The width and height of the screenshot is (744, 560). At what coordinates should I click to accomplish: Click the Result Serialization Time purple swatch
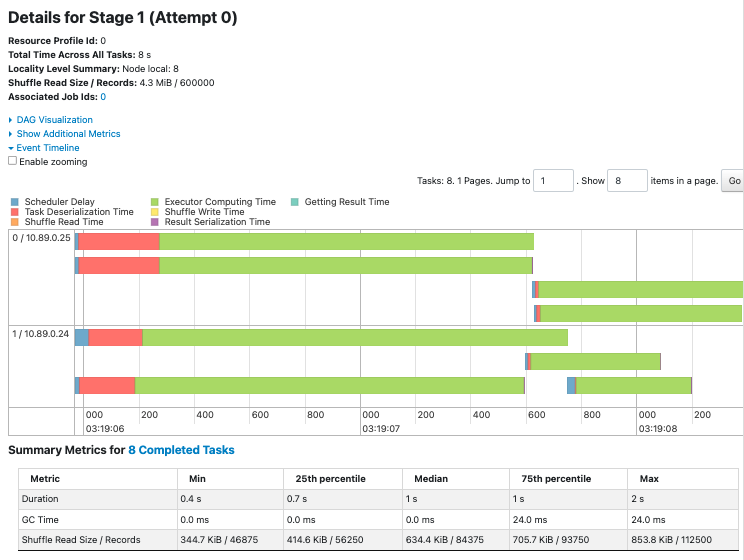(155, 222)
